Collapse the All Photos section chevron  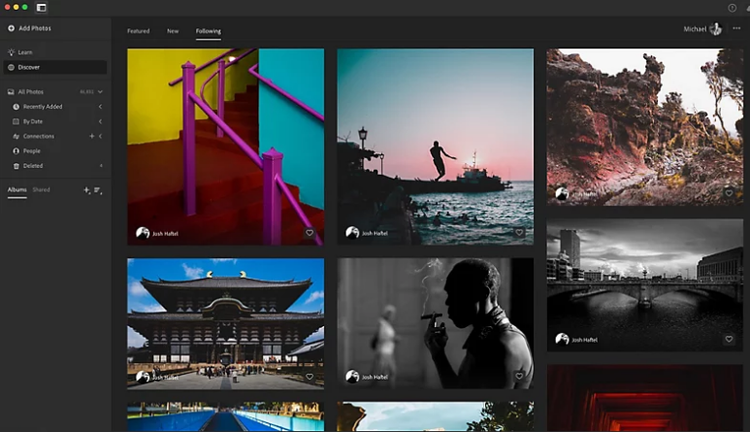point(100,92)
